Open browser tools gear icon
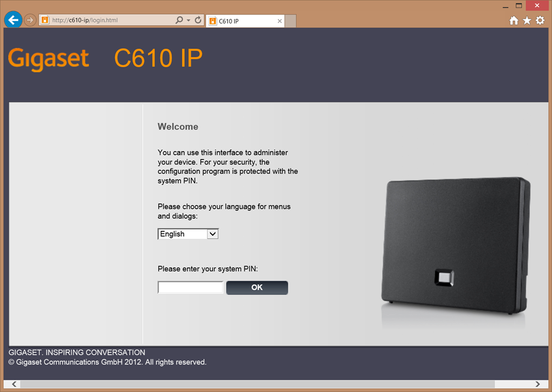 click(x=540, y=20)
